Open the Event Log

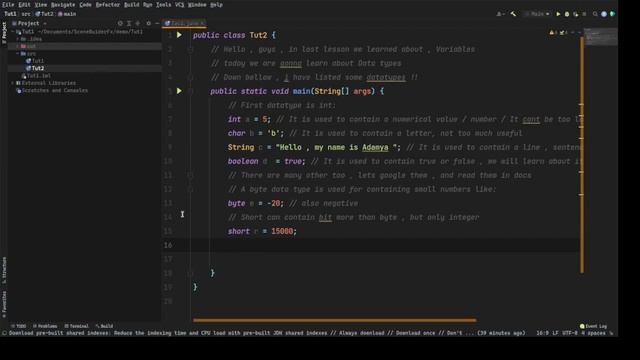click(593, 326)
